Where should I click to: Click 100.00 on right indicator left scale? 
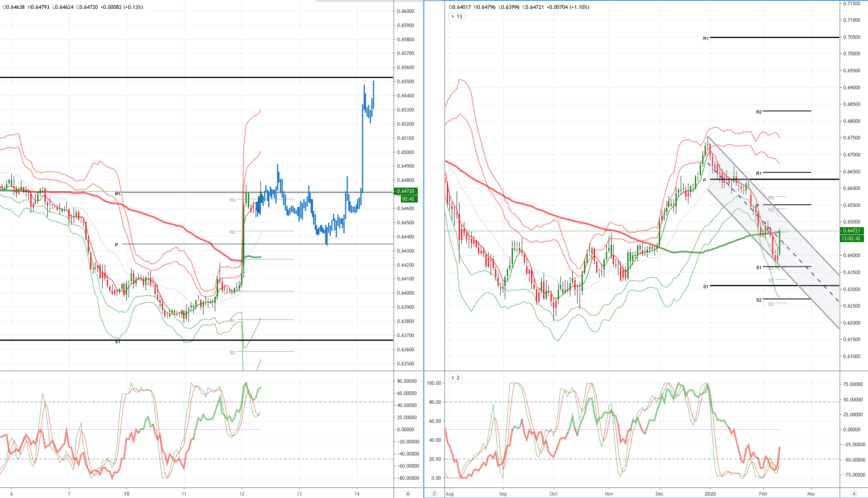[x=434, y=383]
